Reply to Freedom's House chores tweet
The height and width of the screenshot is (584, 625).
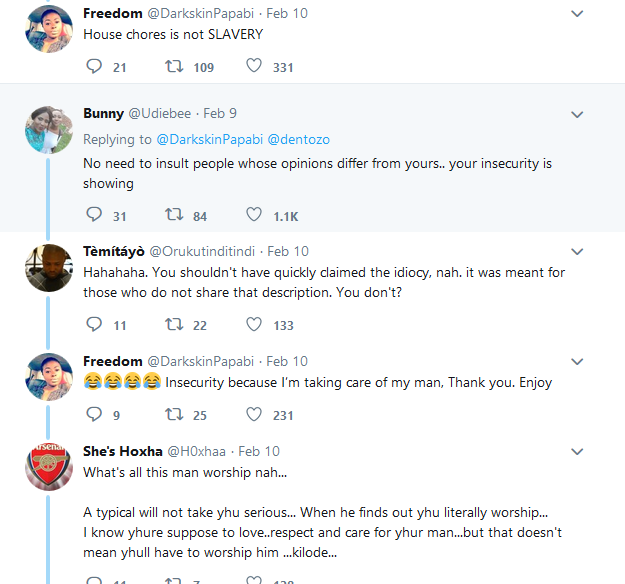tap(95, 67)
